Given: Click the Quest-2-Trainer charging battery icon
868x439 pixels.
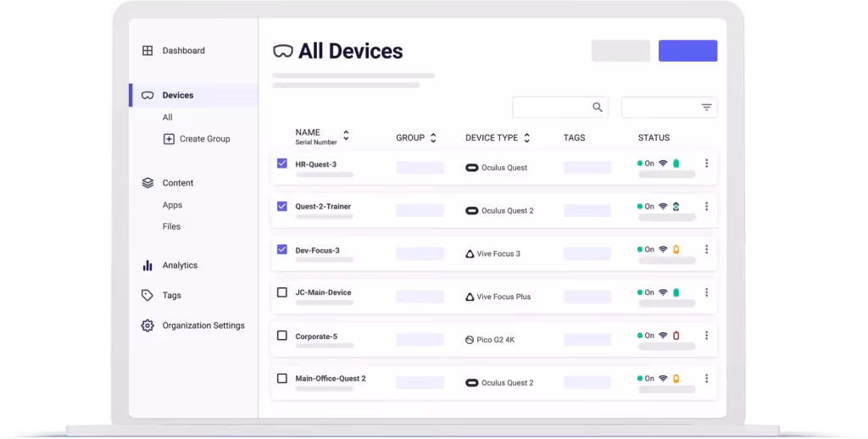Looking at the screenshot, I should (x=676, y=207).
